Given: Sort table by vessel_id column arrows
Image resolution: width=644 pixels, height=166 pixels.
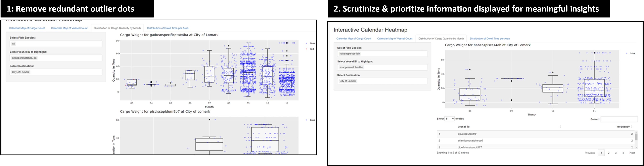Looking at the screenshot, I should pyautogui.click(x=560, y=127).
